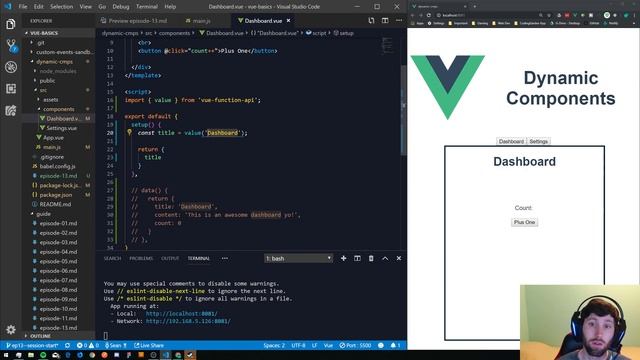Close the terminal panel

pos(399,258)
